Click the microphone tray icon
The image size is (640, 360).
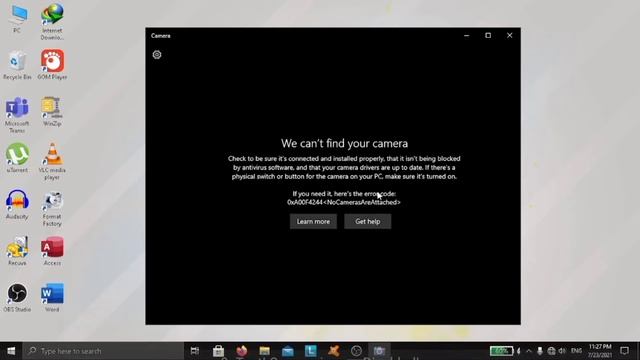pyautogui.click(x=540, y=351)
